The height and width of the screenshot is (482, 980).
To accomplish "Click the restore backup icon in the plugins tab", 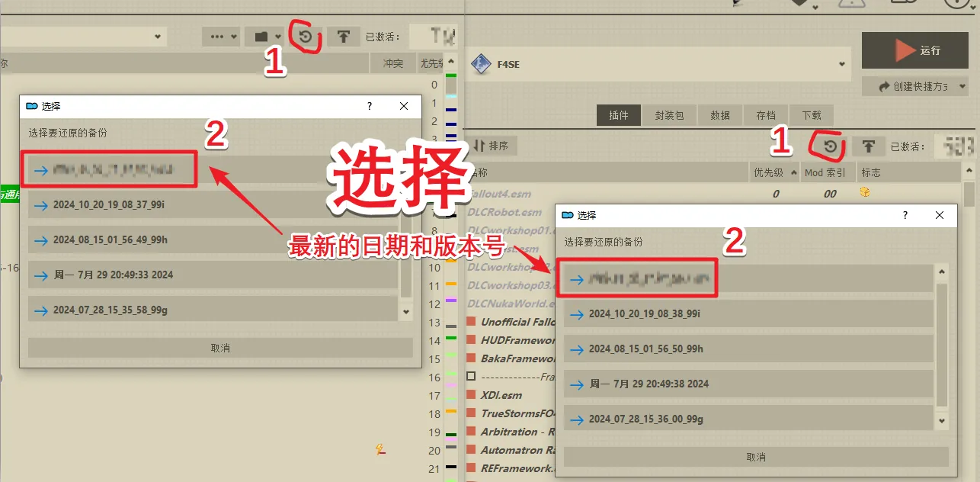I will point(831,146).
